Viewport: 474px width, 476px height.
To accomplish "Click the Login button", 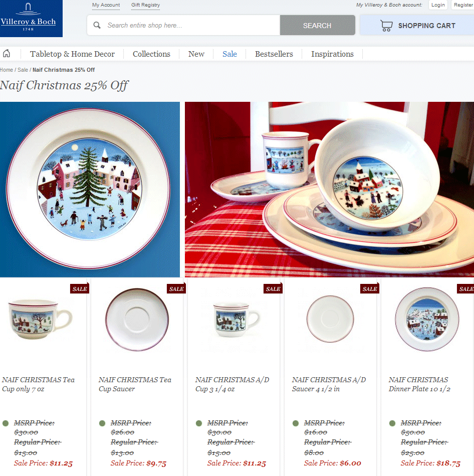I will (438, 5).
